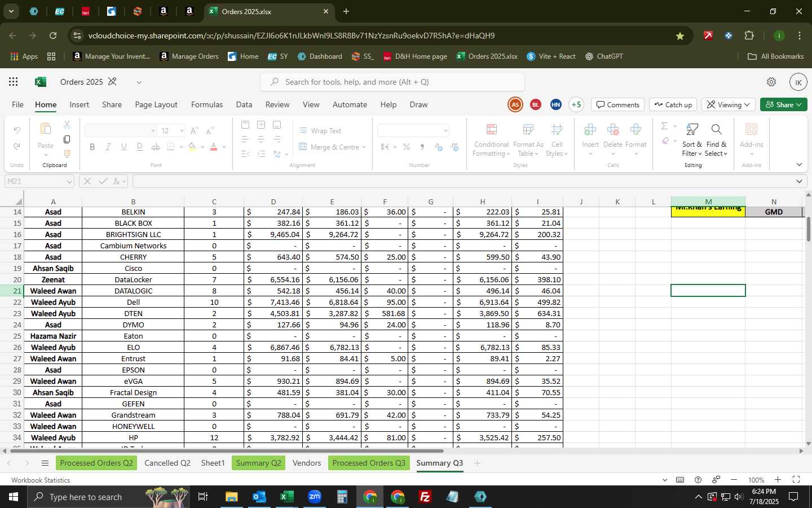Click the Add-ins icon
The height and width of the screenshot is (508, 812).
click(x=751, y=129)
